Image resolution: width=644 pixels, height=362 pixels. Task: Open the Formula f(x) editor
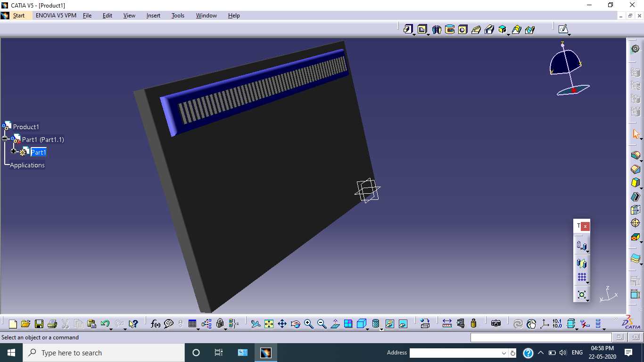[x=156, y=324]
